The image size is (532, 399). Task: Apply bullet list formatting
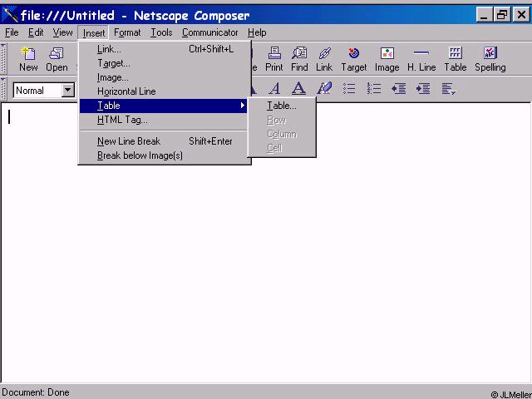(349, 89)
